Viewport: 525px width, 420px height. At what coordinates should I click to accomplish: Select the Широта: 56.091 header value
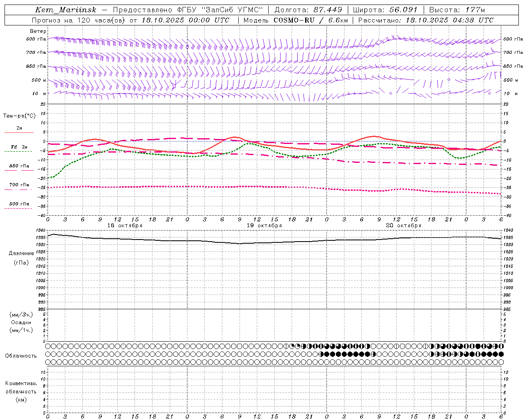coord(385,10)
